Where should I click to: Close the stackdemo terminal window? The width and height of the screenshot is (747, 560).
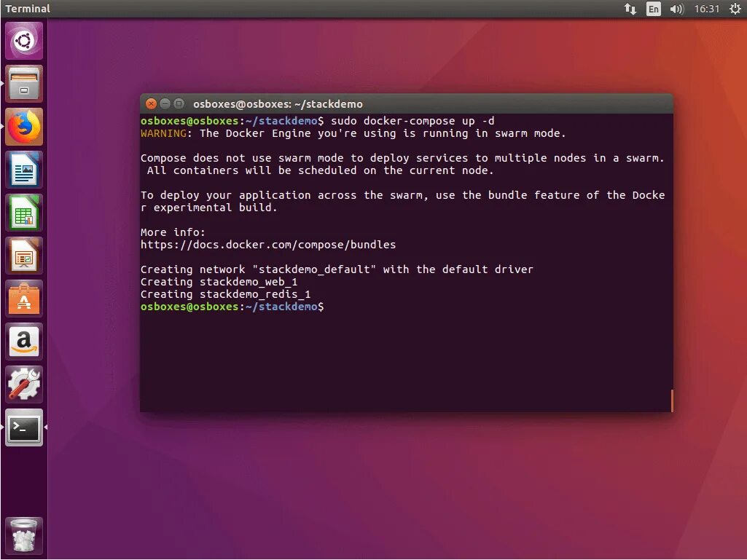pos(151,103)
